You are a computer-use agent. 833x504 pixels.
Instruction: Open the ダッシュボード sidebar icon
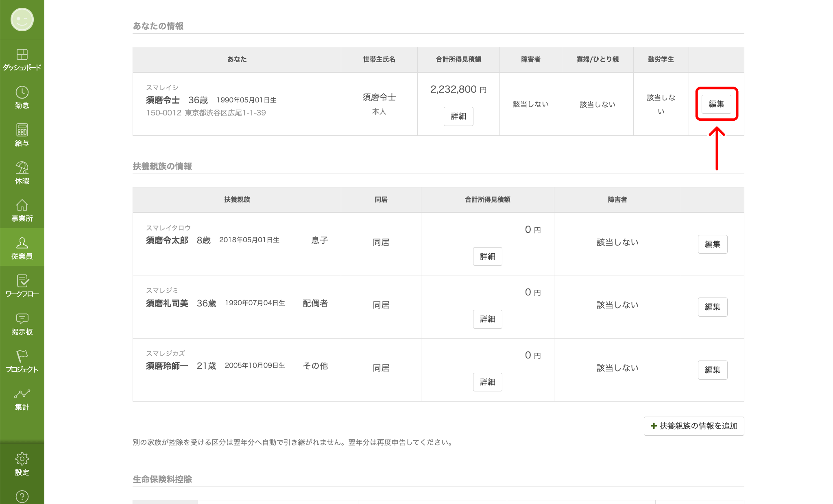[x=22, y=54]
